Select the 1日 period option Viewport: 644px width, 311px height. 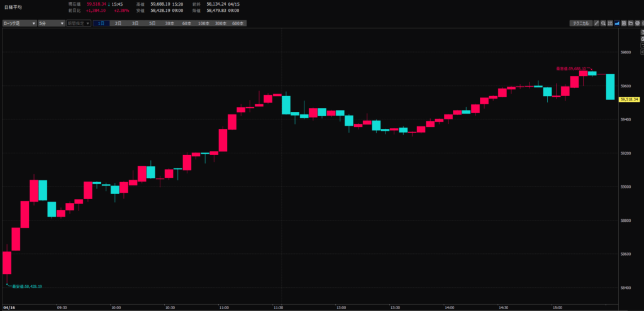[101, 23]
